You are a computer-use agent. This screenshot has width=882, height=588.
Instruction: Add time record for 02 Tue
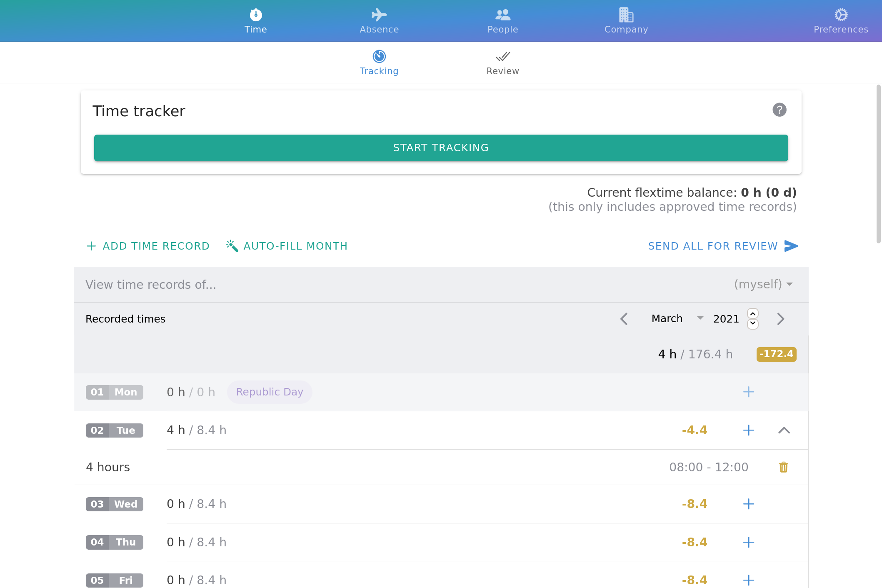click(749, 430)
